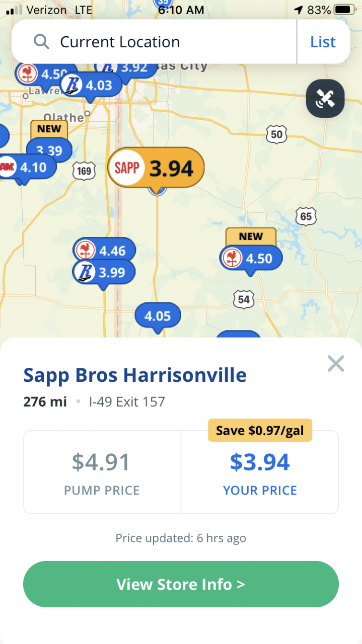Select the 3.99 station pin
The width and height of the screenshot is (362, 644).
pos(104,273)
